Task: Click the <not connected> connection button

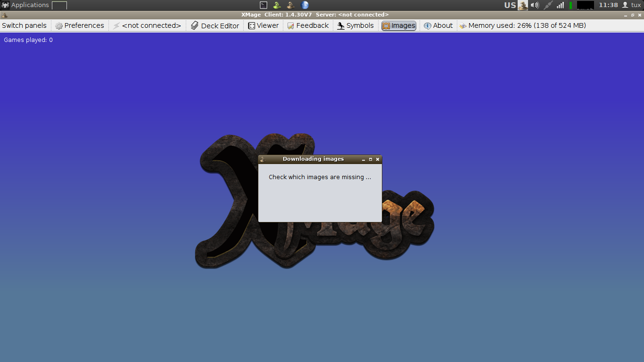Action: pos(147,25)
